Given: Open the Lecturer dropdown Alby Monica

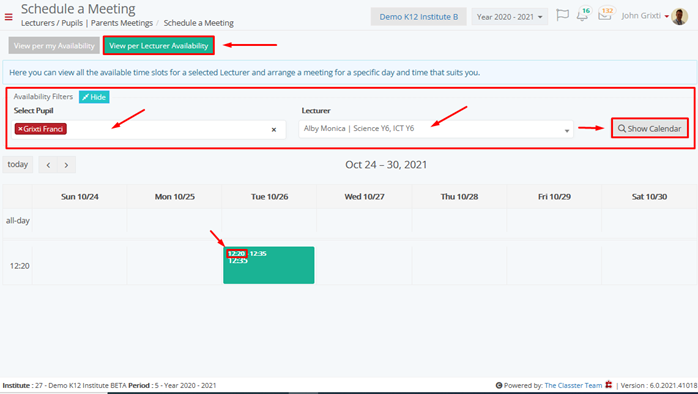Looking at the screenshot, I should pyautogui.click(x=436, y=129).
